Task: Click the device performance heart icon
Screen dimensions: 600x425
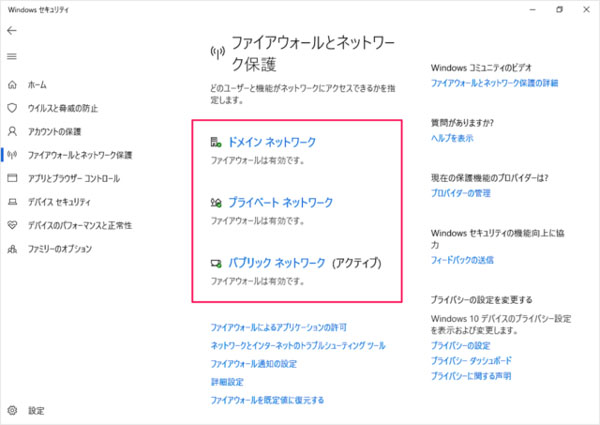Action: coord(12,225)
